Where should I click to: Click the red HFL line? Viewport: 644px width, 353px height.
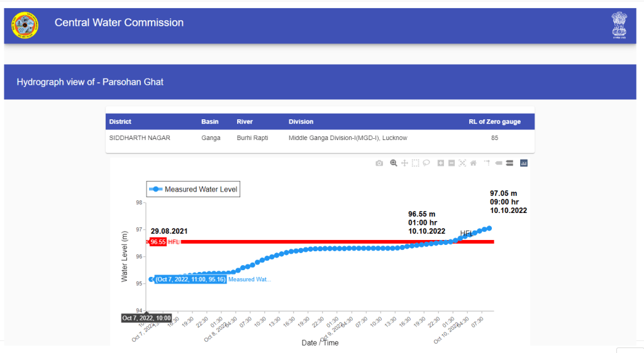[x=314, y=242]
